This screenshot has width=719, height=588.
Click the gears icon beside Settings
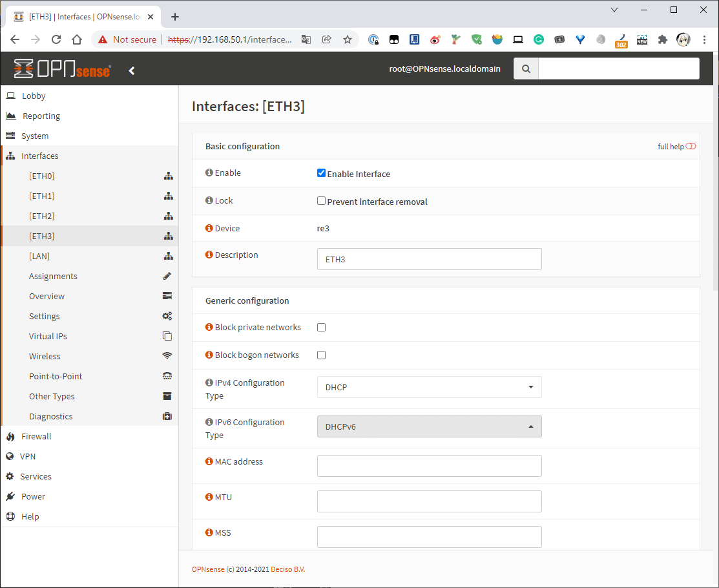(167, 316)
